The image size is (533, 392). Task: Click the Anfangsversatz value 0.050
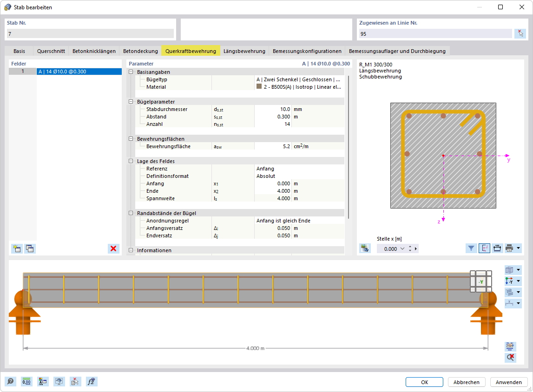(273, 228)
